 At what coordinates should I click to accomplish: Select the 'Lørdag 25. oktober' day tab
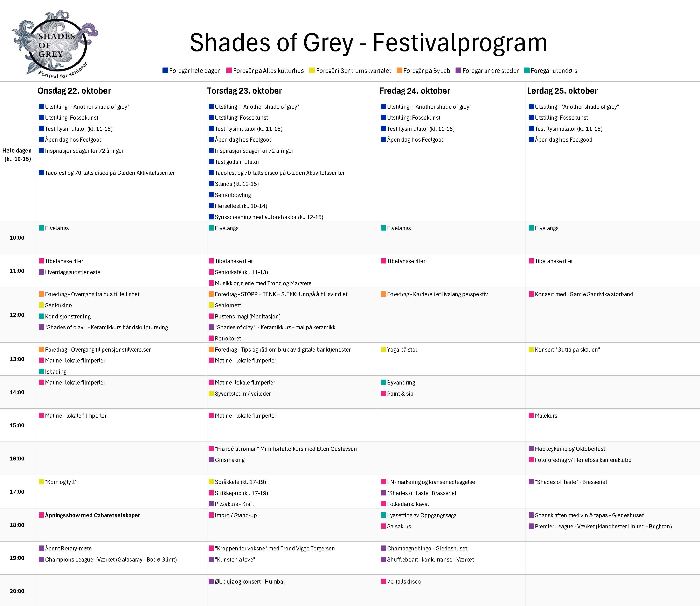pos(562,91)
